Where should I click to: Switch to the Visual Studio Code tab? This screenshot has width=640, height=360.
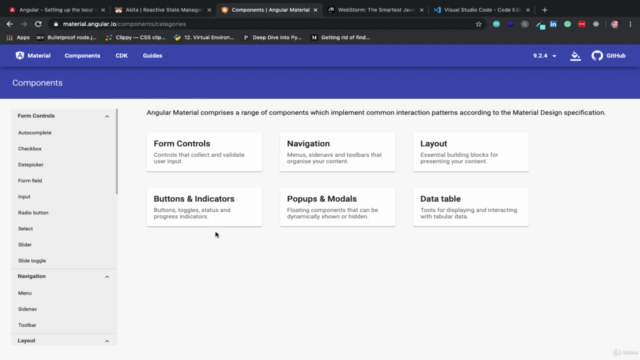pyautogui.click(x=481, y=10)
